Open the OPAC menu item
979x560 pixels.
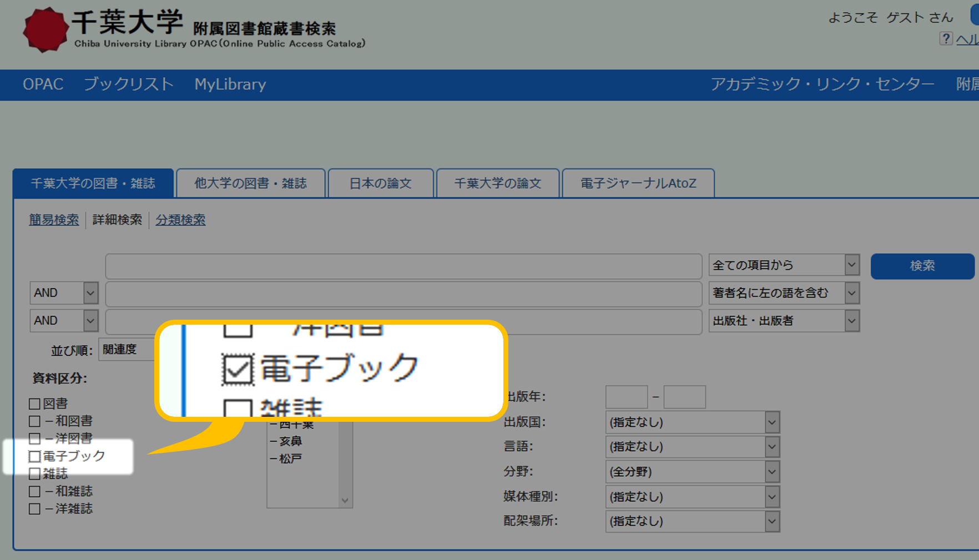[x=43, y=84]
